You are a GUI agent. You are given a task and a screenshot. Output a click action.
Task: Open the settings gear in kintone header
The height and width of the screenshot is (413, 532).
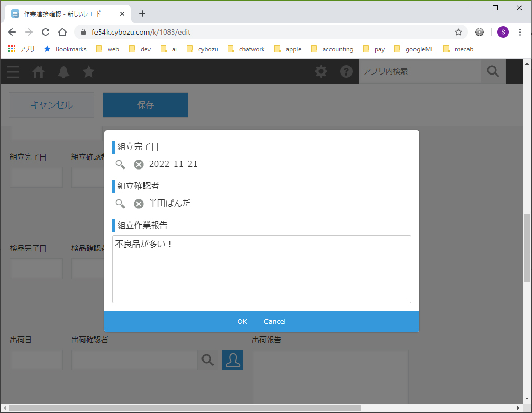click(321, 72)
